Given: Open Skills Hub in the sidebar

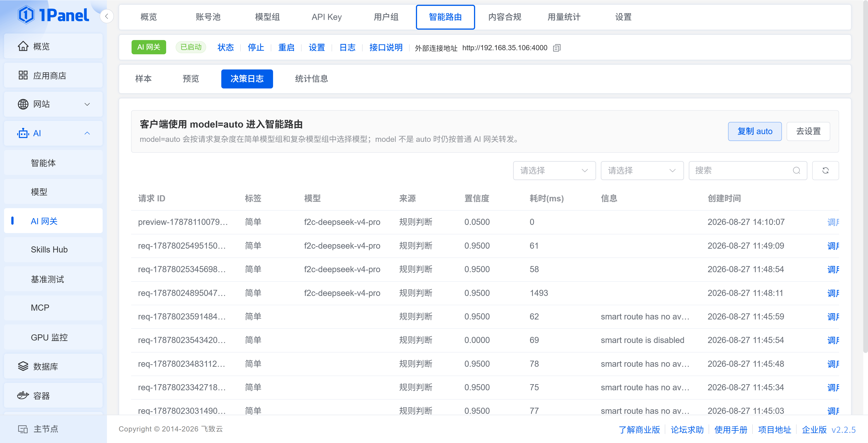Looking at the screenshot, I should [x=53, y=250].
